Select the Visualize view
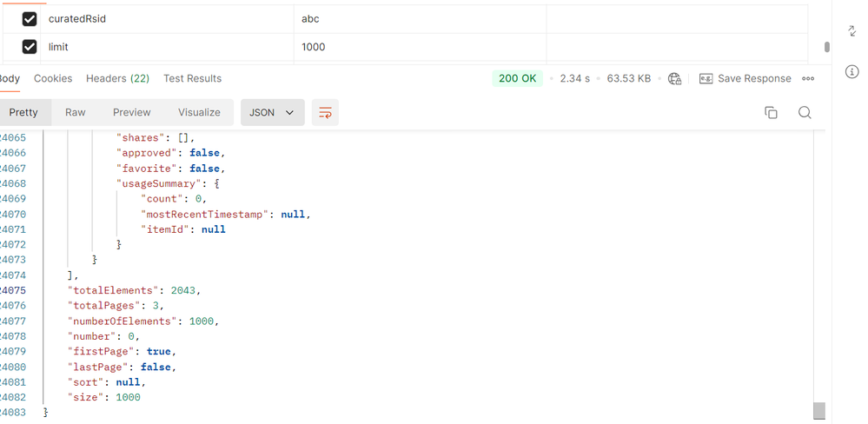Screen dimensions: 868x424 tap(199, 113)
